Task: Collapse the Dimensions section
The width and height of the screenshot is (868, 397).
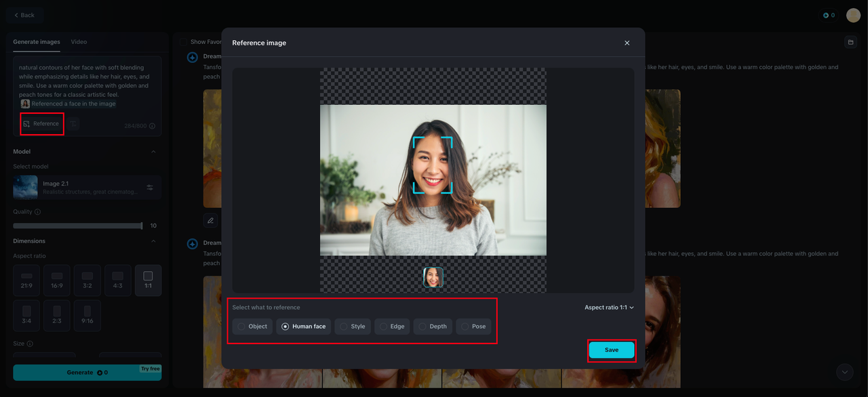Action: click(153, 241)
